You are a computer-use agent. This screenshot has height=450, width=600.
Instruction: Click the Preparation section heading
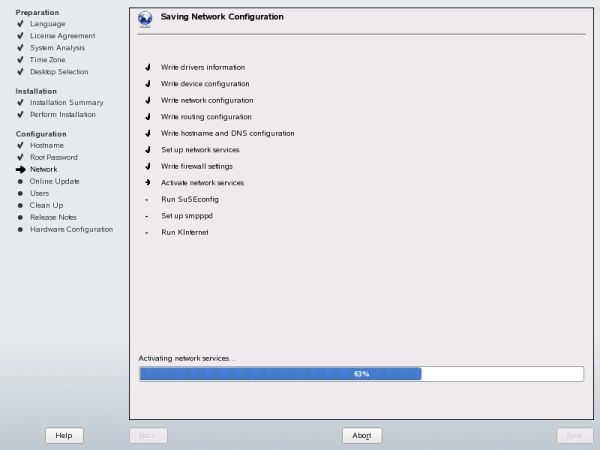tap(38, 12)
